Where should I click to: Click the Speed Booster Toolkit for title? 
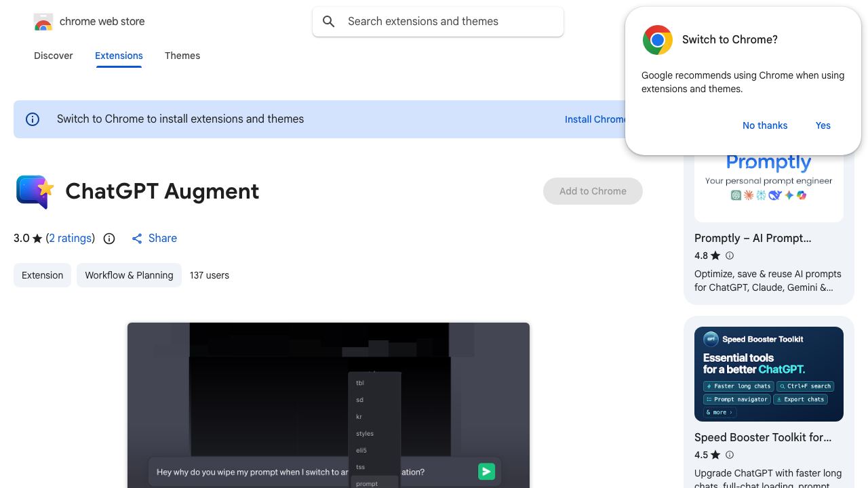(x=763, y=437)
